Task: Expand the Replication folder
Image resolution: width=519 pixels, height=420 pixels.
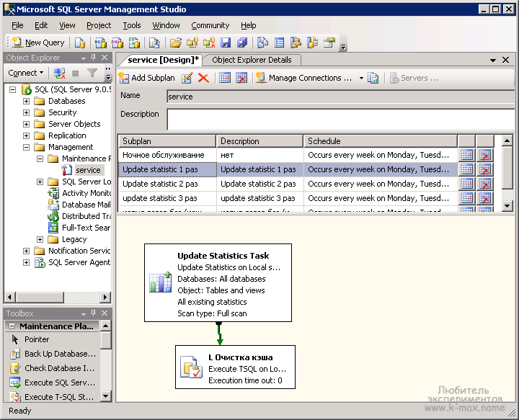Action: (x=26, y=135)
